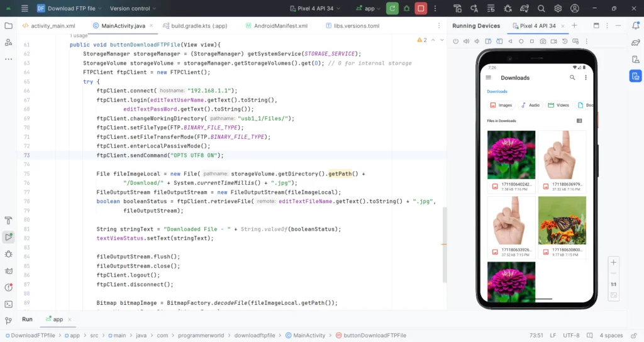Lower emulator volume
The image size is (644, 342).
point(477,41)
